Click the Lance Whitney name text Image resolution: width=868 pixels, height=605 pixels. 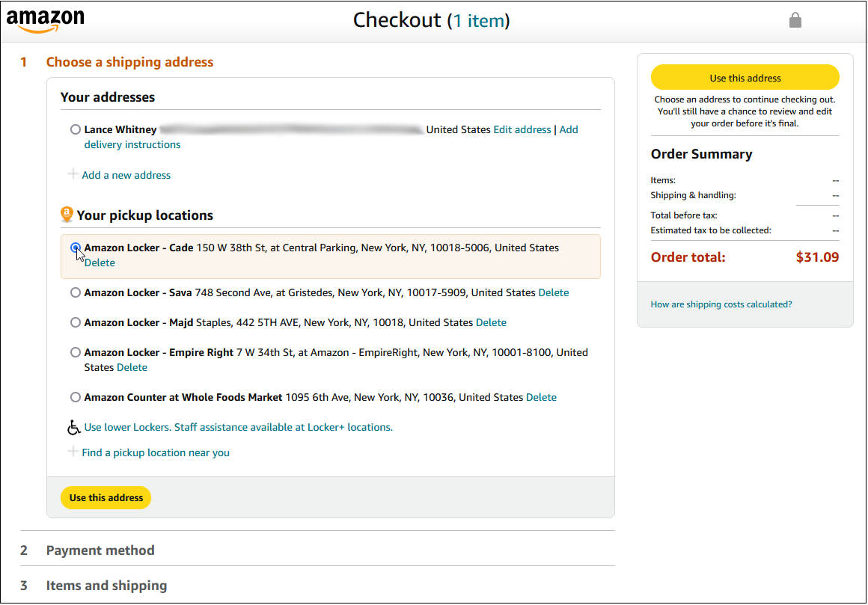click(120, 129)
